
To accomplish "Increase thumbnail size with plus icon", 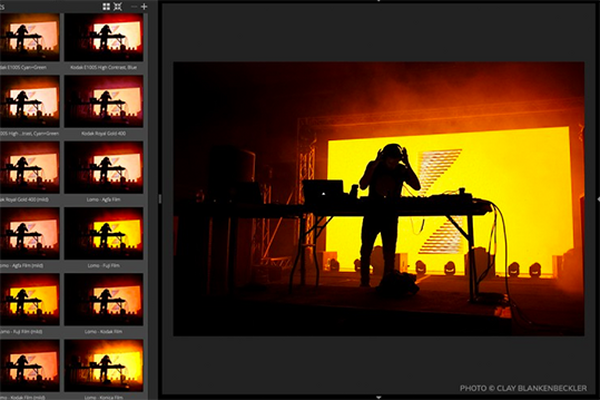I will point(144,7).
